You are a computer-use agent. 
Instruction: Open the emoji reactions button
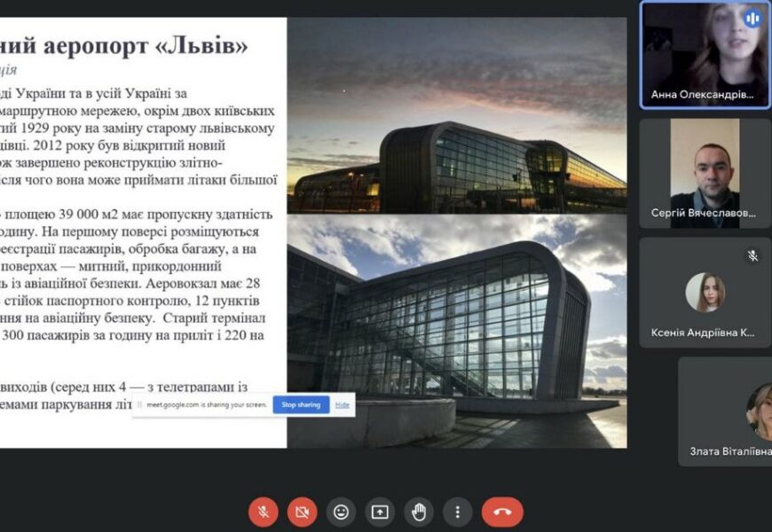(341, 512)
